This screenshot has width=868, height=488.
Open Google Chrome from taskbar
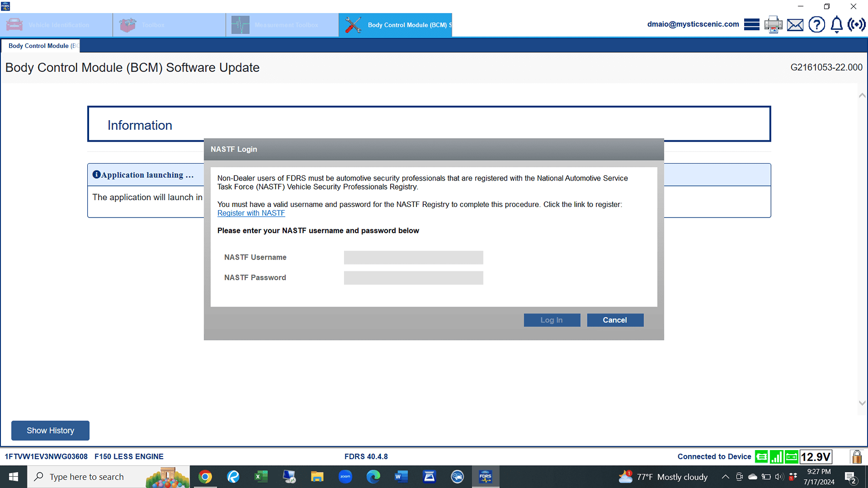(205, 477)
